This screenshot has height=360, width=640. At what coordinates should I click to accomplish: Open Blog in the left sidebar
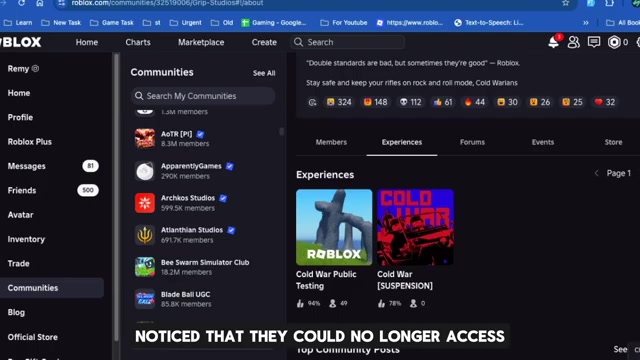click(16, 312)
